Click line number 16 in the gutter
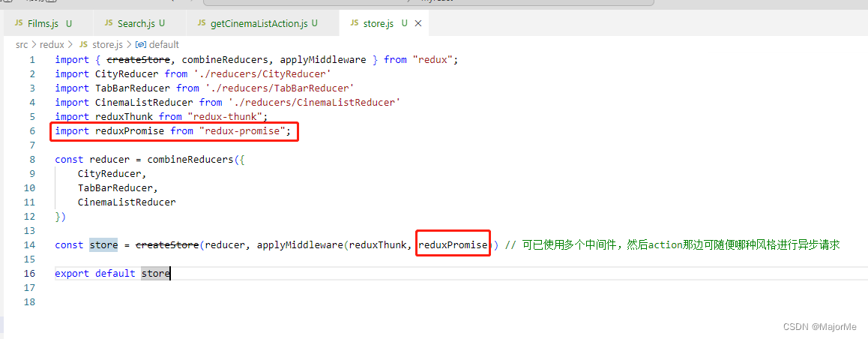This screenshot has height=339, width=868. [x=29, y=274]
